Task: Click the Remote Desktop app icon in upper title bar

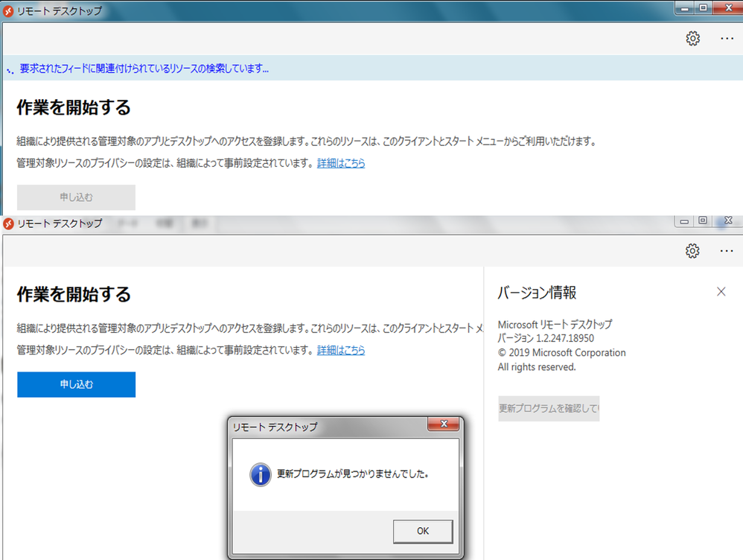Action: 8,11
